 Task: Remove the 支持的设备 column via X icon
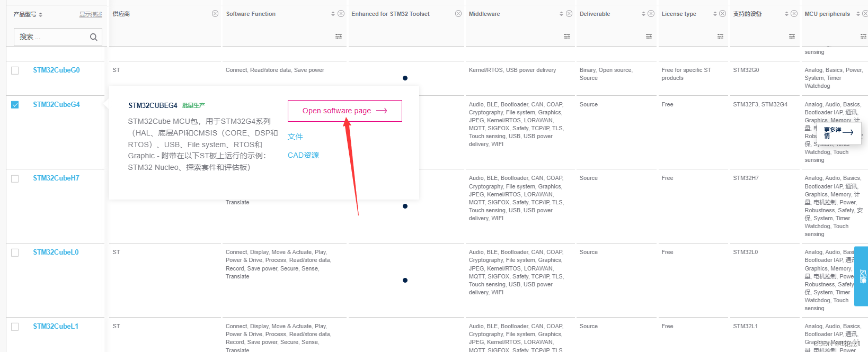pos(794,14)
